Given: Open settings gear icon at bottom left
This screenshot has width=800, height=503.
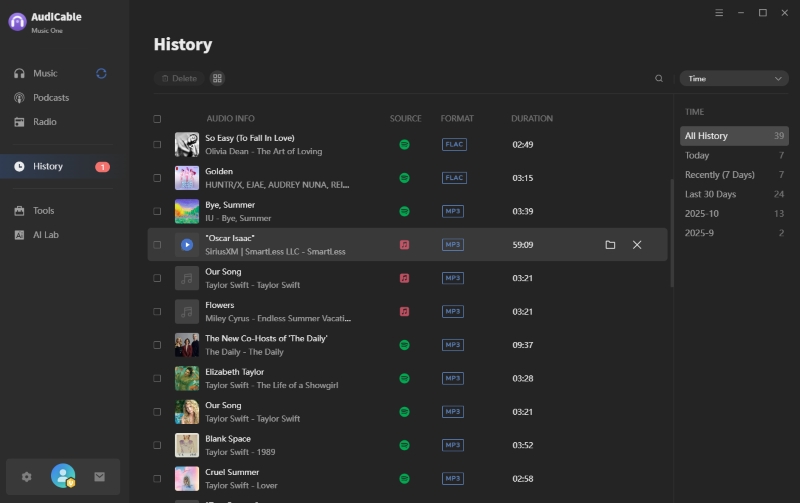Looking at the screenshot, I should click(27, 476).
